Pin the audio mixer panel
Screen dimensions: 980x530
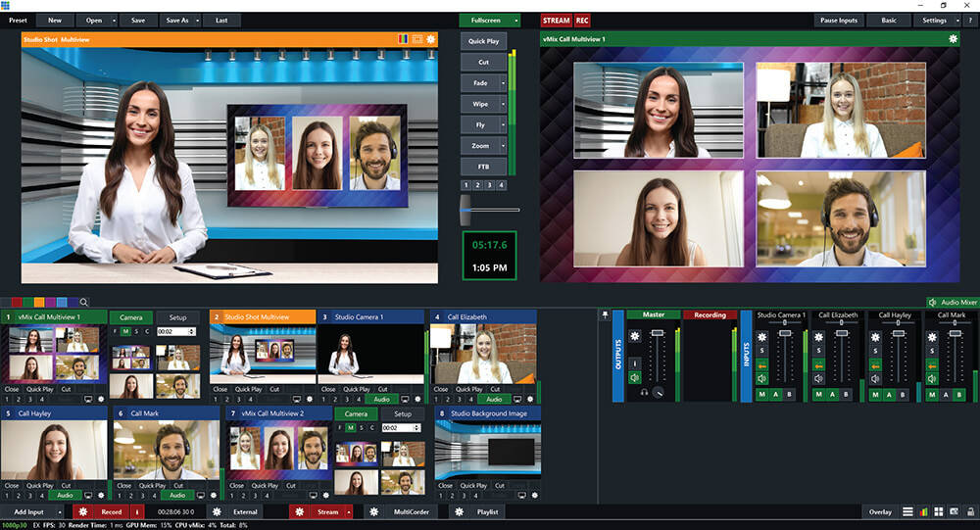605,315
